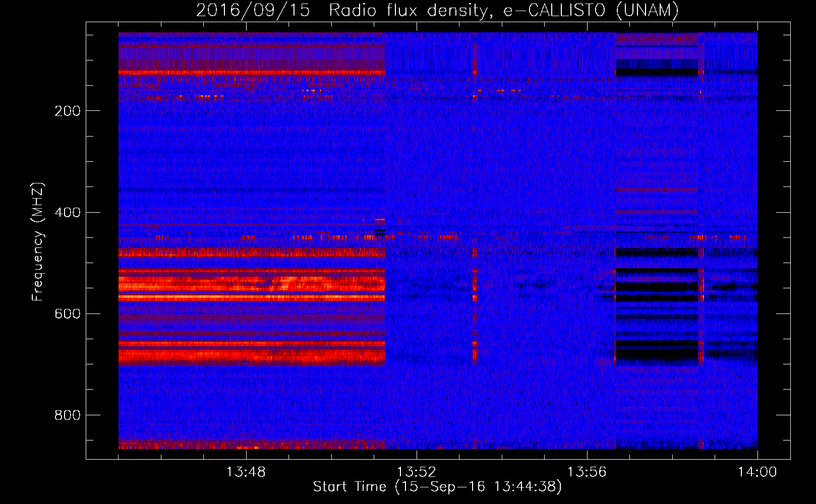Click the 13:56 time tick label
Viewport: 816px width, 504px height.
click(x=587, y=472)
